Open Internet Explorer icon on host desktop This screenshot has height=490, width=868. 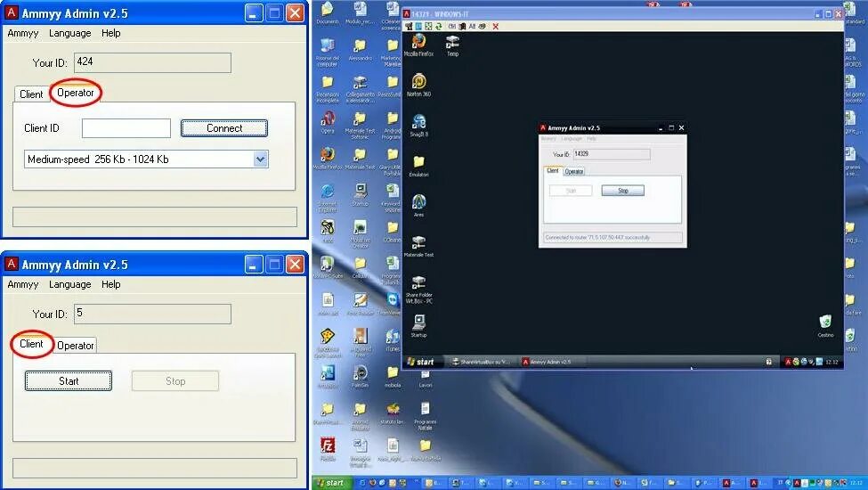pos(327,198)
